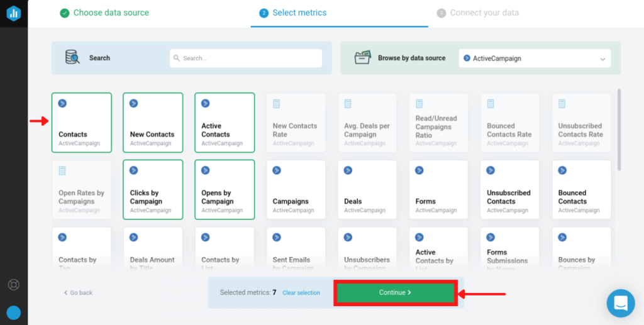Open the Databox logo in the sidebar

[14, 13]
